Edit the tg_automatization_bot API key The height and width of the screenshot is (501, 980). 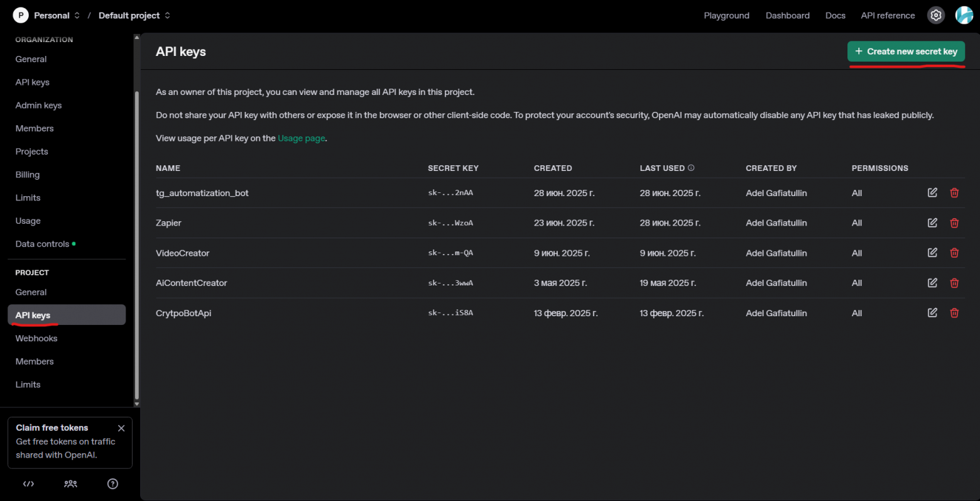click(x=932, y=192)
